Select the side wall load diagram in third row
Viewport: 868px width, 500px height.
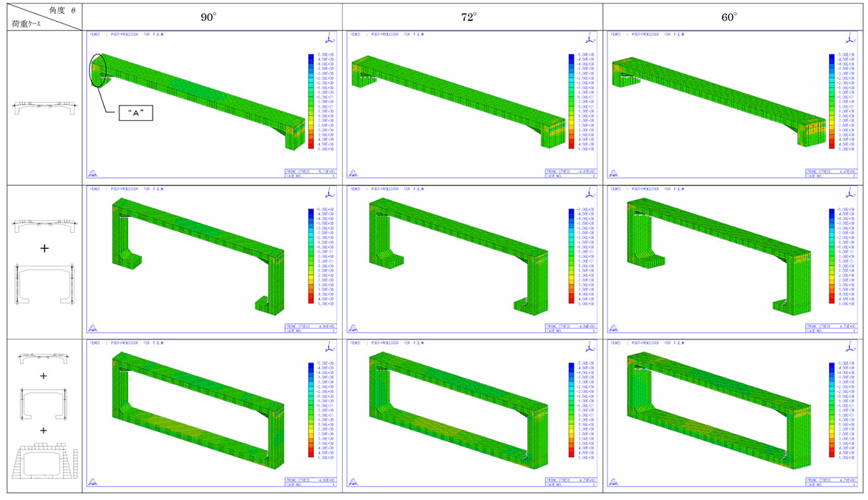click(x=42, y=402)
